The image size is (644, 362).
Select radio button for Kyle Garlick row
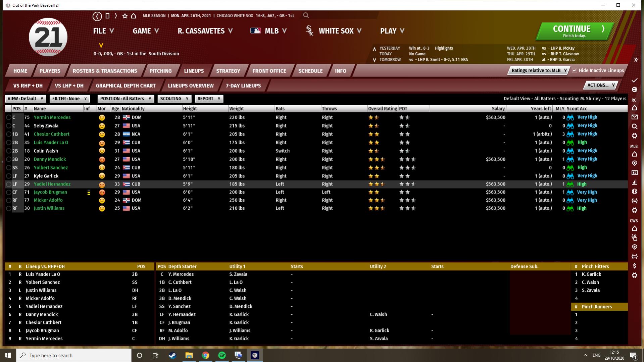(8, 176)
